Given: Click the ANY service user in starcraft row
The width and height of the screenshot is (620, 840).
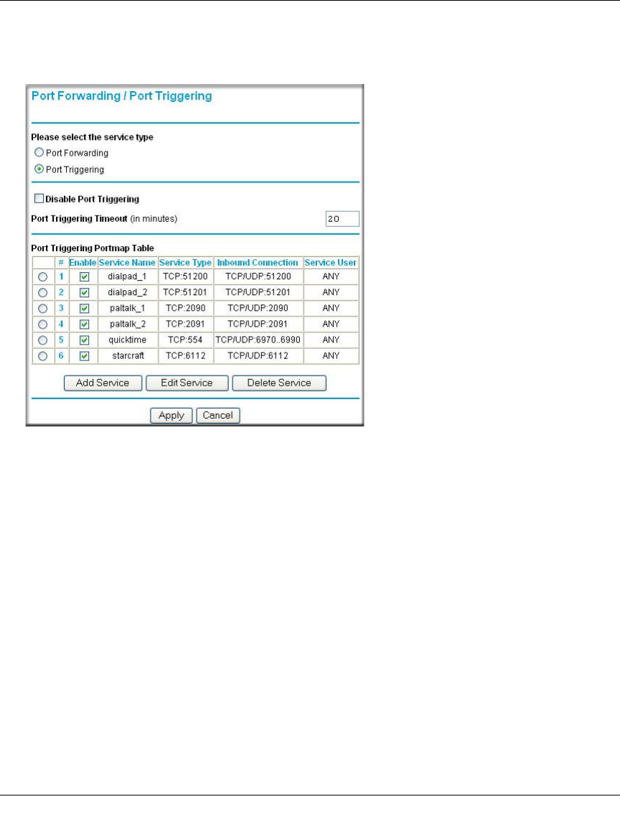Looking at the screenshot, I should point(331,355).
